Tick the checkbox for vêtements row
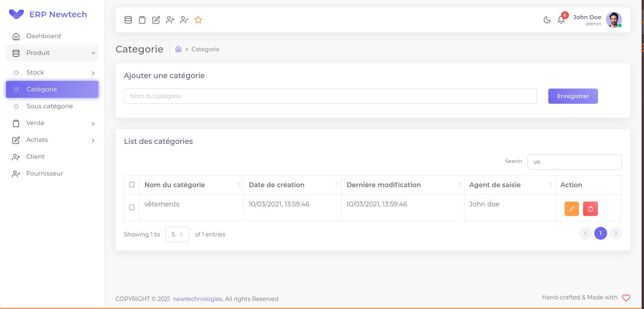This screenshot has height=309, width=644. pos(132,208)
